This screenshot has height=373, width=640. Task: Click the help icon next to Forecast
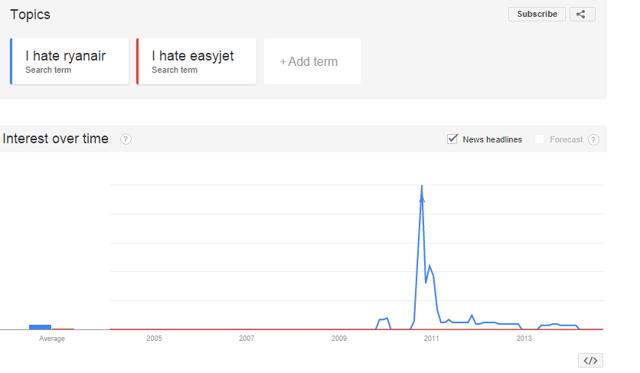click(593, 140)
